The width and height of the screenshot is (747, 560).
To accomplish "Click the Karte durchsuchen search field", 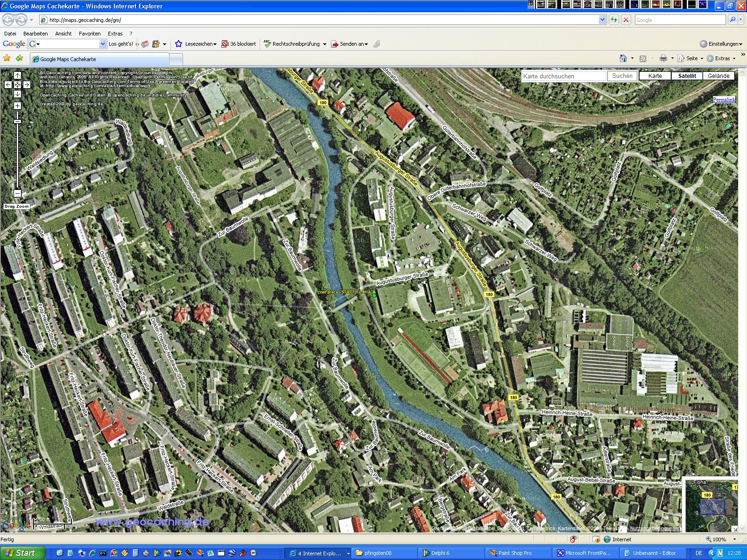I will [x=564, y=76].
